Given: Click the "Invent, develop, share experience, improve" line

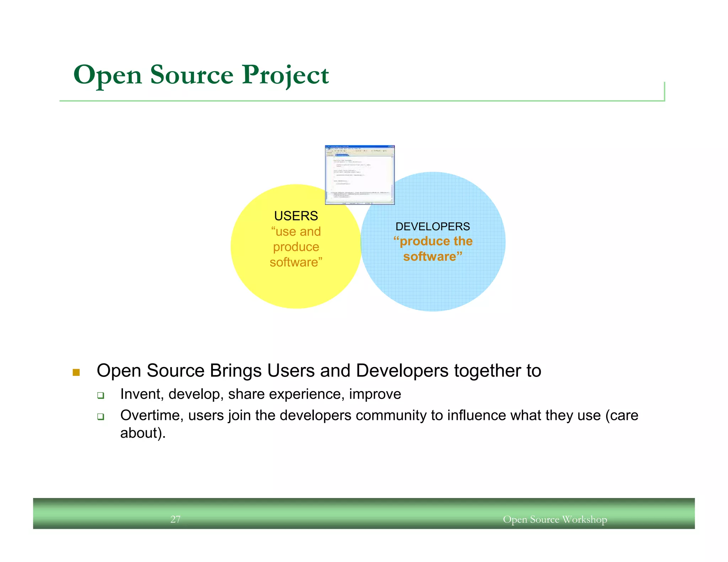Looking at the screenshot, I should (261, 394).
